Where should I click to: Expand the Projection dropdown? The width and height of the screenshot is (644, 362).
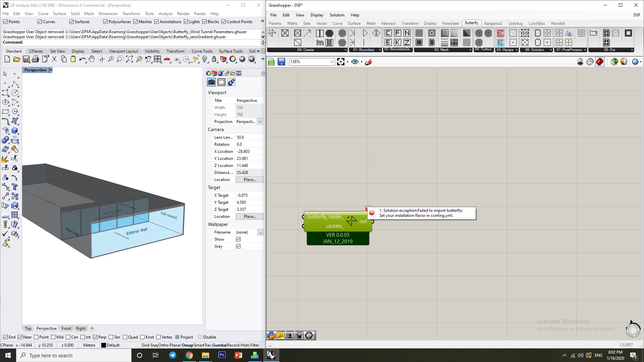pyautogui.click(x=260, y=122)
